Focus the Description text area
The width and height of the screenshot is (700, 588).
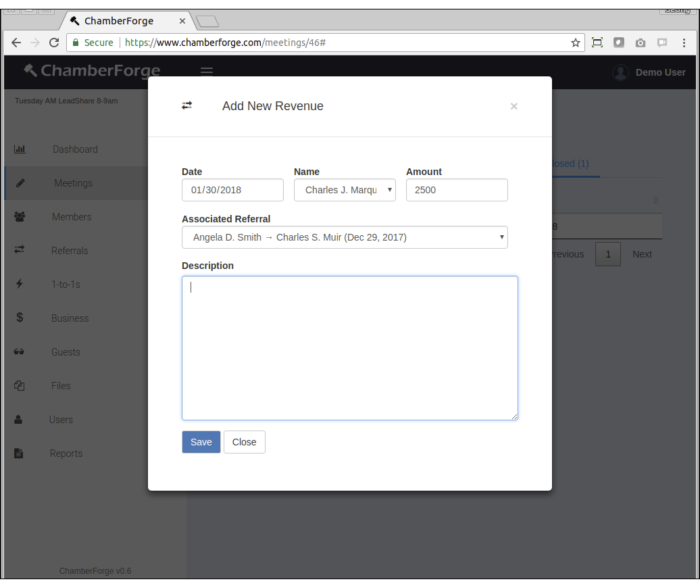[x=349, y=347]
